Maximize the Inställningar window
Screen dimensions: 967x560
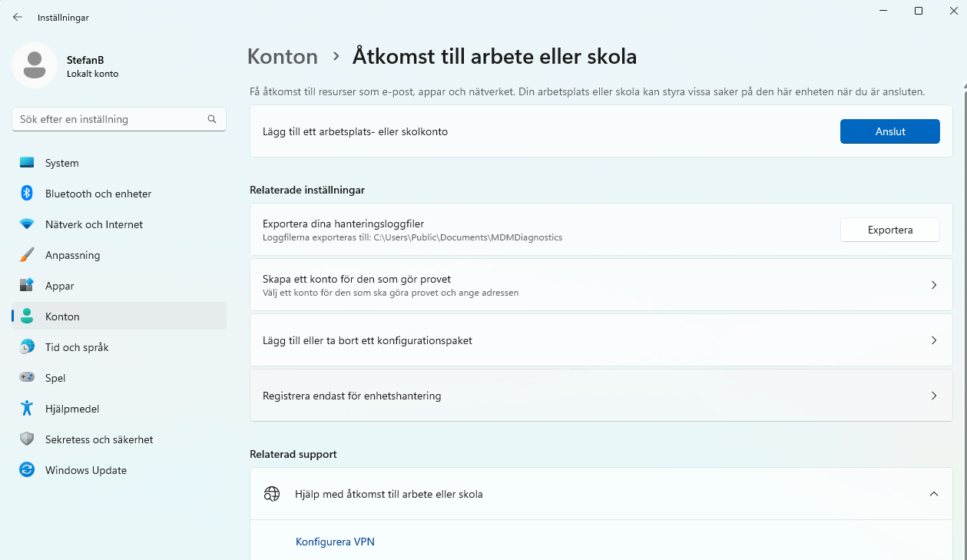pyautogui.click(x=919, y=11)
